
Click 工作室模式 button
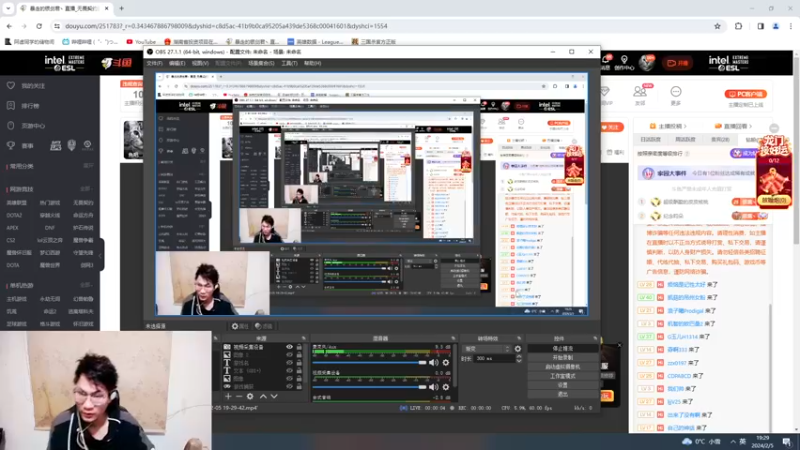(563, 376)
